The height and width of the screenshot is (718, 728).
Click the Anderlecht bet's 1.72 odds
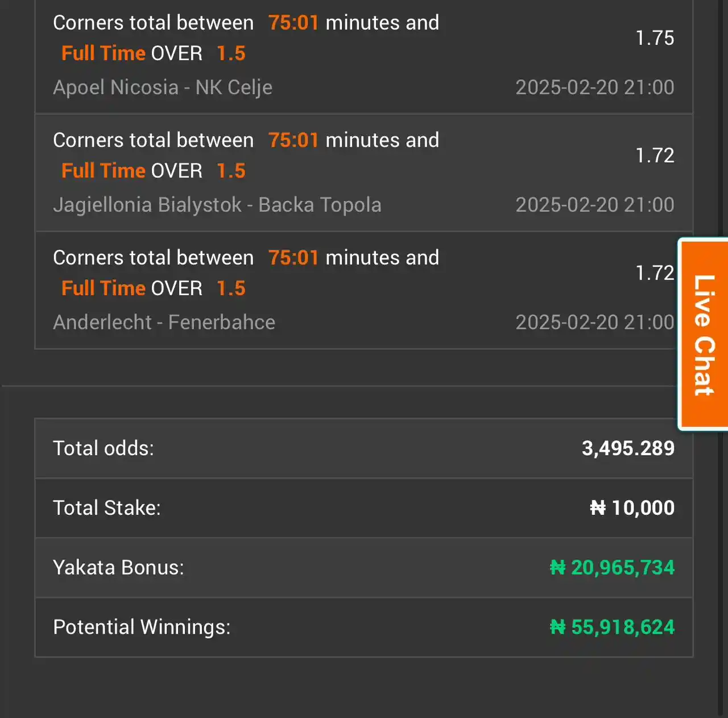[655, 273]
